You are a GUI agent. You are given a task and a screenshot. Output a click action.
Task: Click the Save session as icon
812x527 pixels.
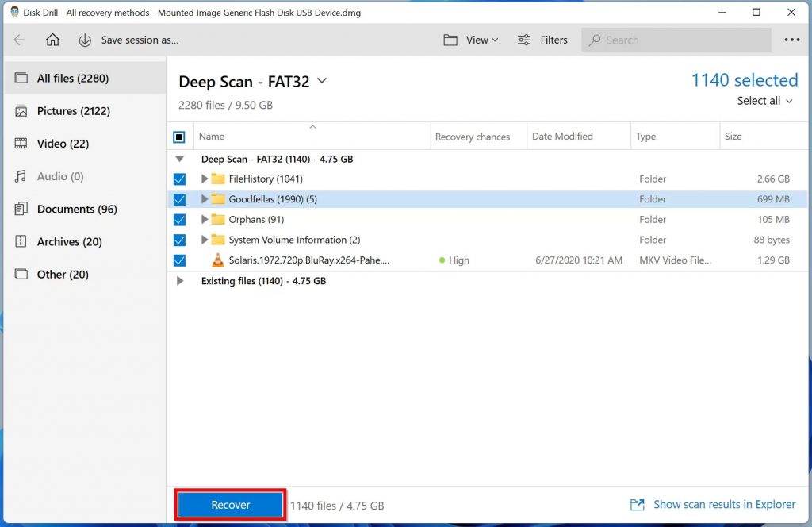[x=86, y=39]
